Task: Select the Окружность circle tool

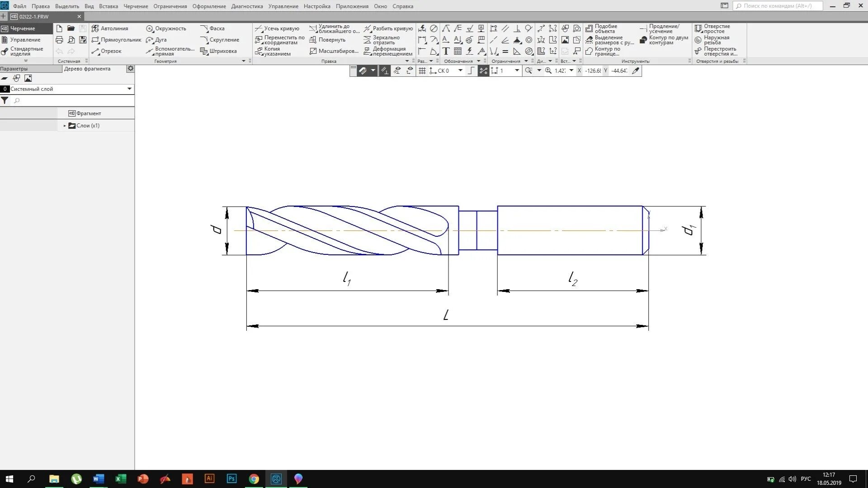Action: [x=166, y=28]
